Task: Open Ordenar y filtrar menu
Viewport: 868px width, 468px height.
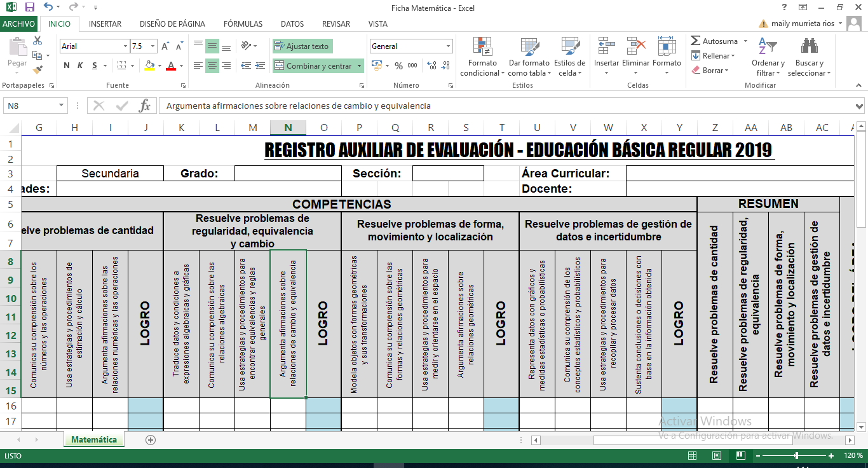Action: tap(768, 57)
